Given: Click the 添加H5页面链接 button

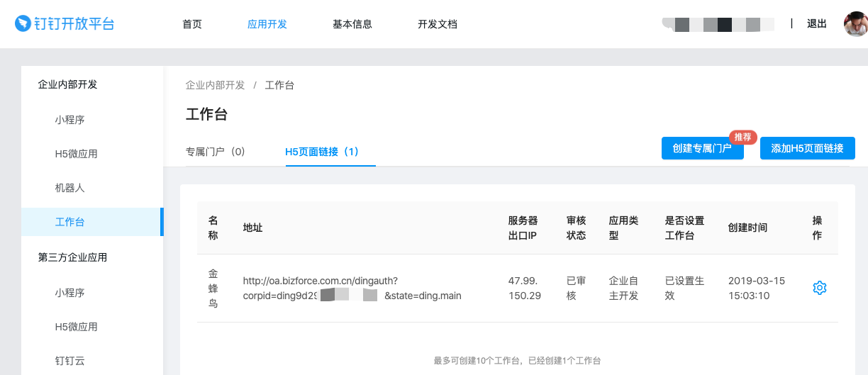Looking at the screenshot, I should (x=807, y=148).
